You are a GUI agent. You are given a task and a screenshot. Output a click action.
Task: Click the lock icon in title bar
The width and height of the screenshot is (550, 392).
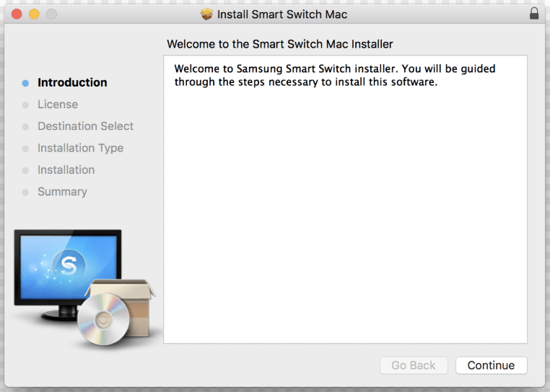coord(534,14)
